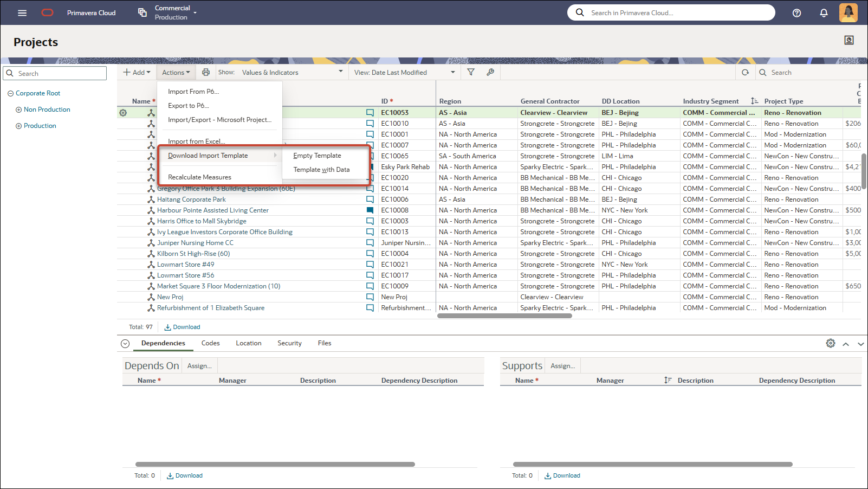
Task: Open the Show Values & Indicators dropdown
Action: point(293,72)
